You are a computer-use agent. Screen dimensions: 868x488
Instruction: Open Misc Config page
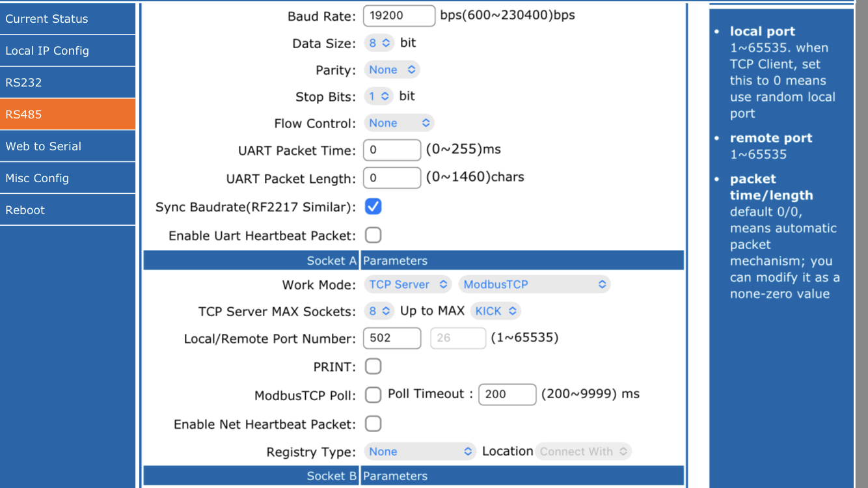click(68, 178)
